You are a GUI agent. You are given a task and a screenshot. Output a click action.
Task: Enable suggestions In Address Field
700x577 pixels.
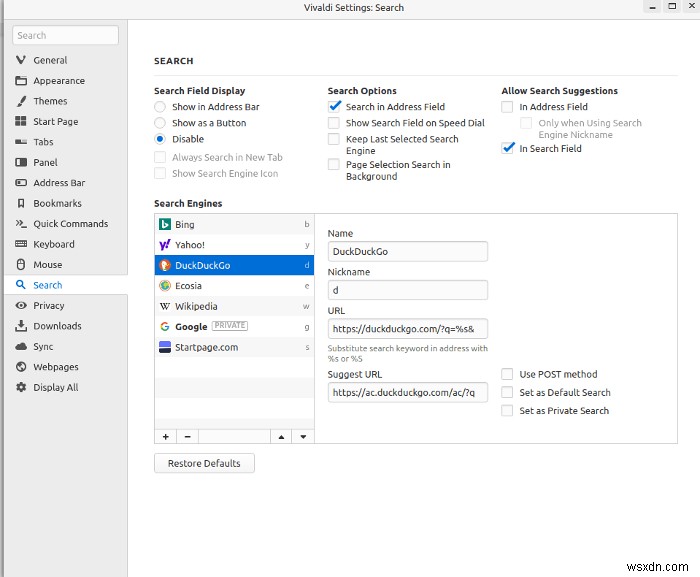pyautogui.click(x=507, y=107)
